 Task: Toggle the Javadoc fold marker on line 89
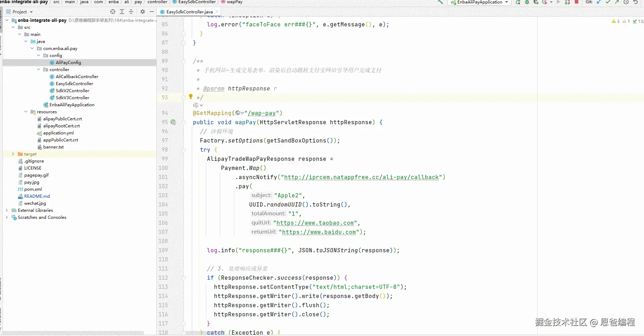[x=183, y=61]
